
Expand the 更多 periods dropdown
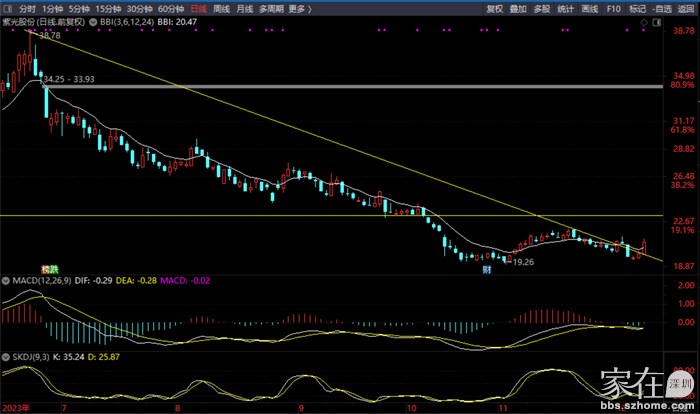(x=297, y=8)
